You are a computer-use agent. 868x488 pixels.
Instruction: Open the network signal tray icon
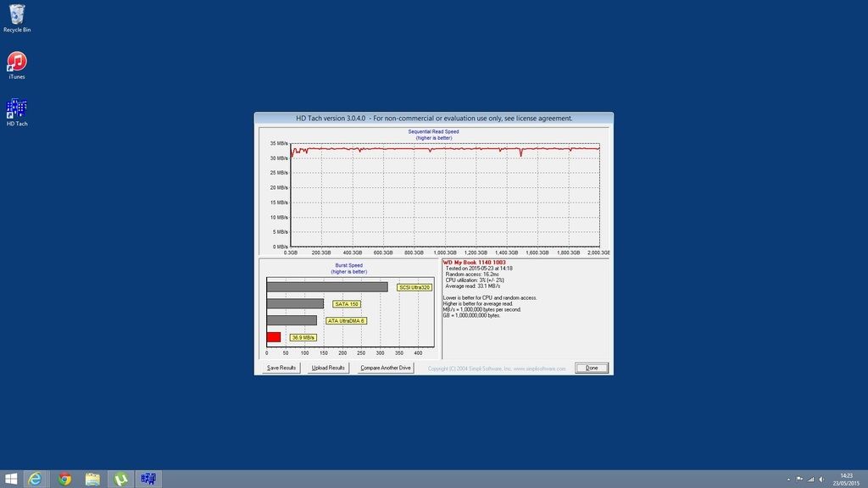coord(810,480)
